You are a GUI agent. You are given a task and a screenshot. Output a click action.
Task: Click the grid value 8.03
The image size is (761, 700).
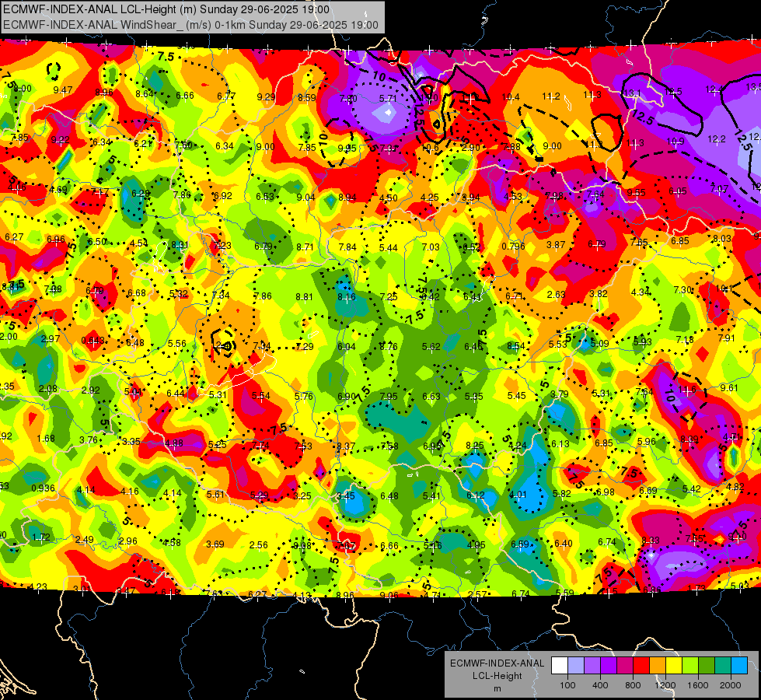(x=722, y=239)
